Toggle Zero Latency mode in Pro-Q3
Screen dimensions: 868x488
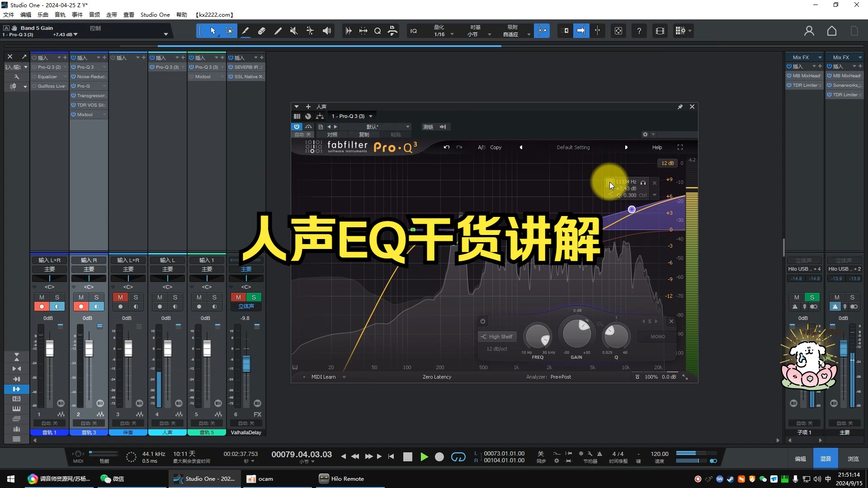point(437,376)
